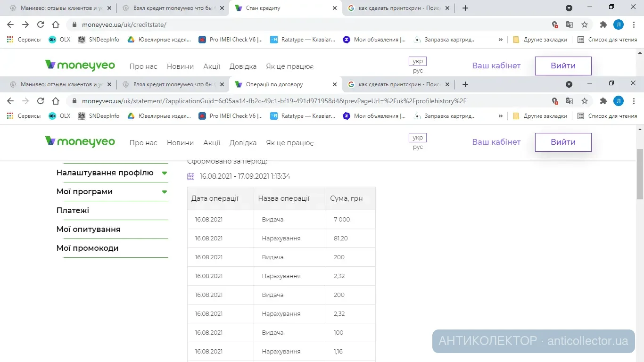Bookmark the Стан кредиту page with star
The width and height of the screenshot is (644, 362).
[x=585, y=25]
